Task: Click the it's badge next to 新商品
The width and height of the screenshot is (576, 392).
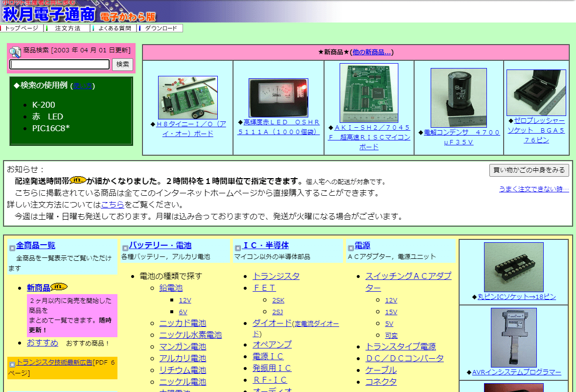Action: tap(59, 287)
